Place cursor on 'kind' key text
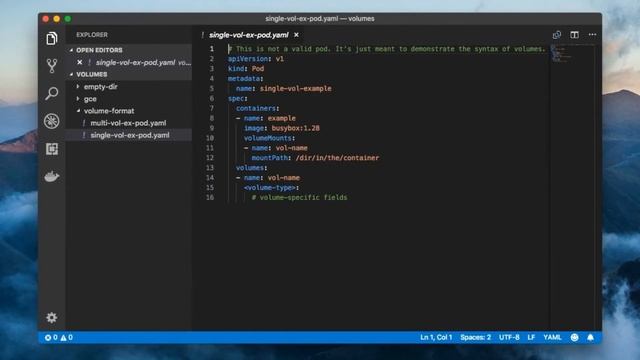This screenshot has width=640, height=360. tap(236, 69)
